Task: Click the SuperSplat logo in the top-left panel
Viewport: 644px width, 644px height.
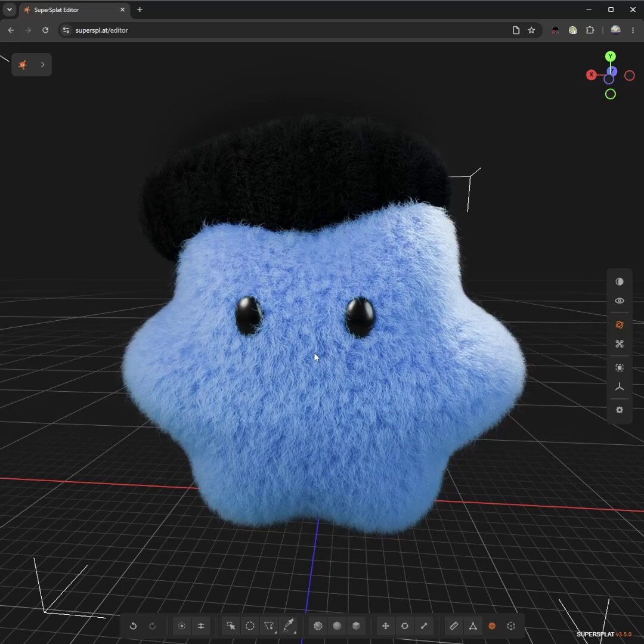Action: click(x=23, y=64)
